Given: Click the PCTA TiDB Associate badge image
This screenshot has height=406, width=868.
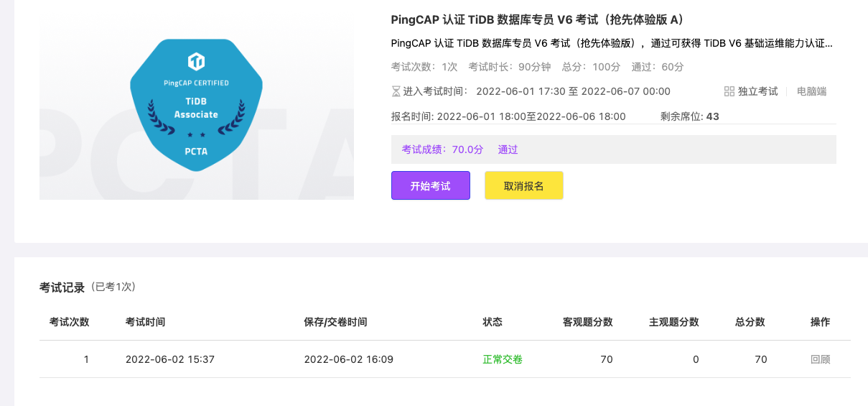Looking at the screenshot, I should pyautogui.click(x=196, y=106).
